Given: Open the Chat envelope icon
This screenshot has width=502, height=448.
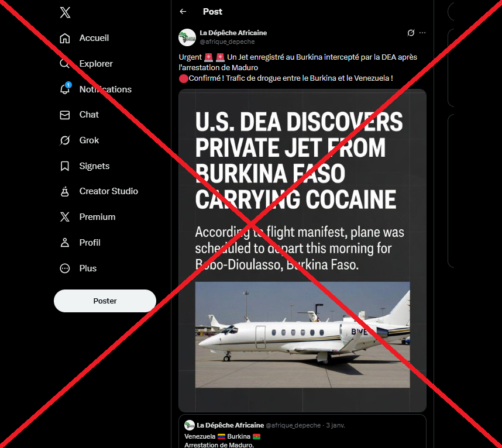Looking at the screenshot, I should pyautogui.click(x=65, y=115).
